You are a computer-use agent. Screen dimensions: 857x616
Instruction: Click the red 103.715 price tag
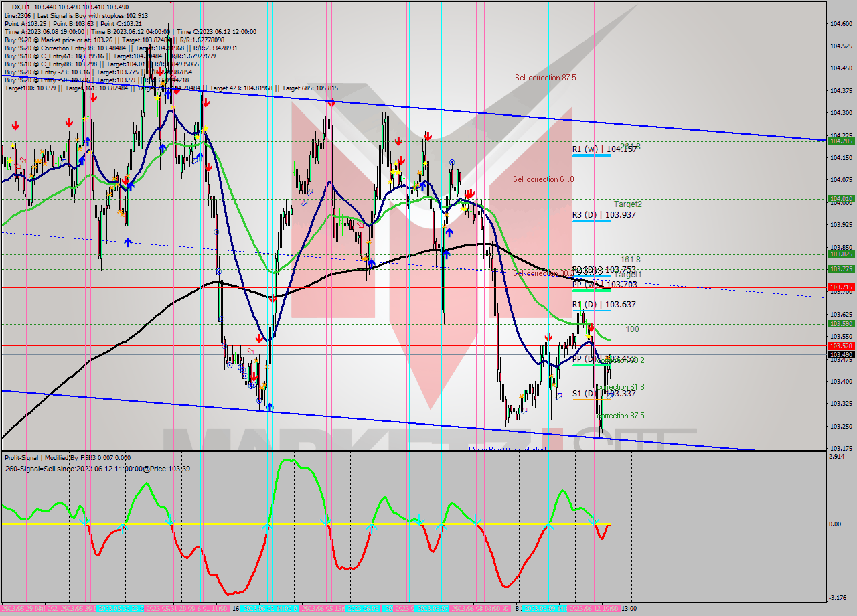tap(841, 287)
